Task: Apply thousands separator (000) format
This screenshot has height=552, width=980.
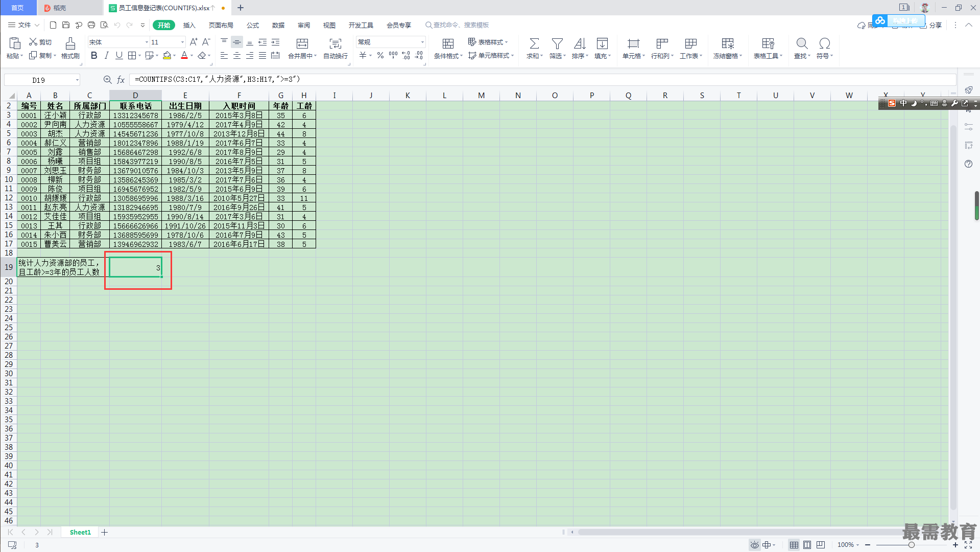Action: pyautogui.click(x=393, y=55)
